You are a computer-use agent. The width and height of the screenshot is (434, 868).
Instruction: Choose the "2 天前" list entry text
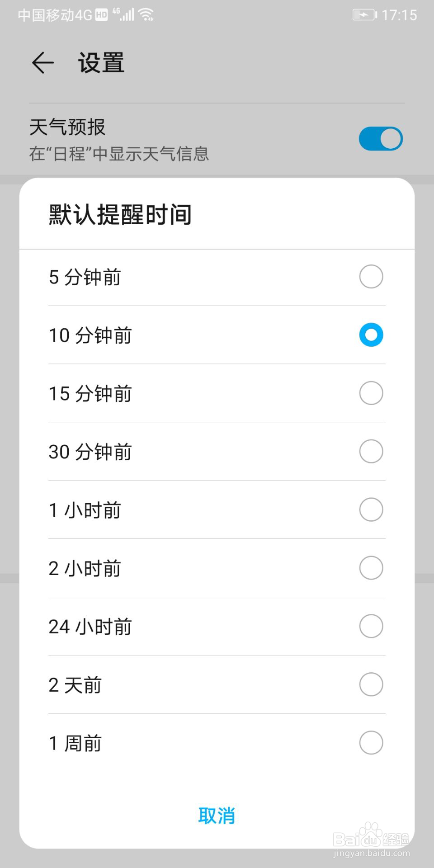coord(75,685)
